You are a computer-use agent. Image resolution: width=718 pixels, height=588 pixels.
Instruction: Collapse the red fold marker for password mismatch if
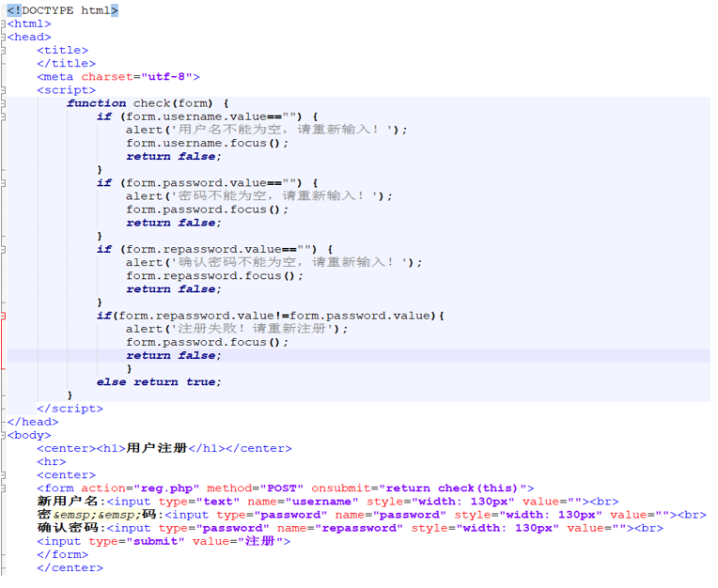[3, 316]
